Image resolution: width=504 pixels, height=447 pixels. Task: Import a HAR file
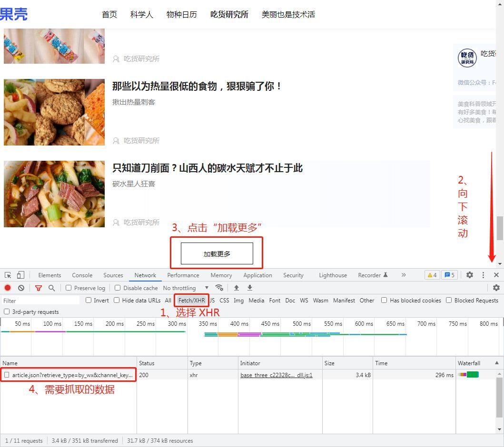(236, 288)
